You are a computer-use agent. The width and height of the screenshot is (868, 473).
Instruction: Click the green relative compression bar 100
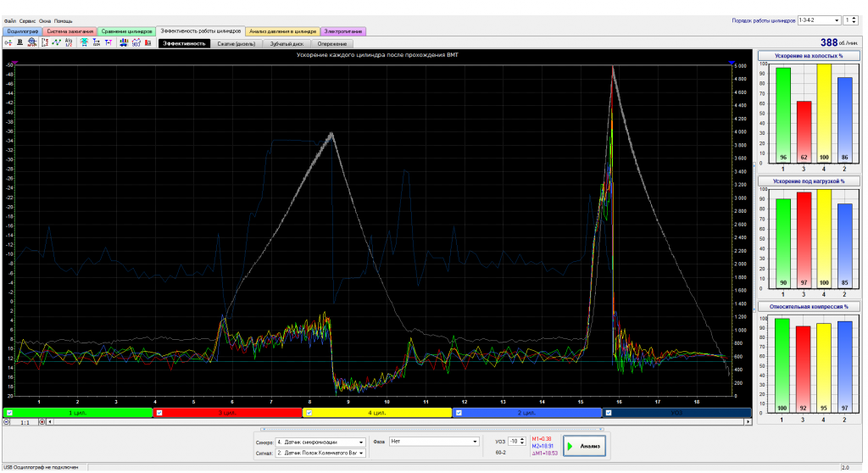click(782, 365)
